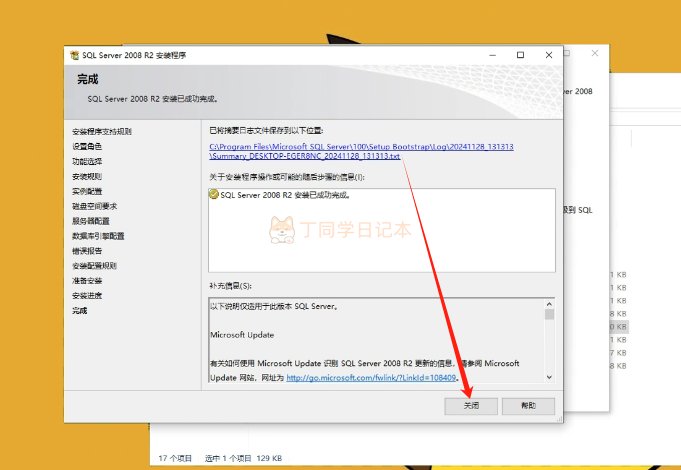Image resolution: width=681 pixels, height=470 pixels.
Task: Select 错误报告 step in sidebar
Action: [x=87, y=251]
